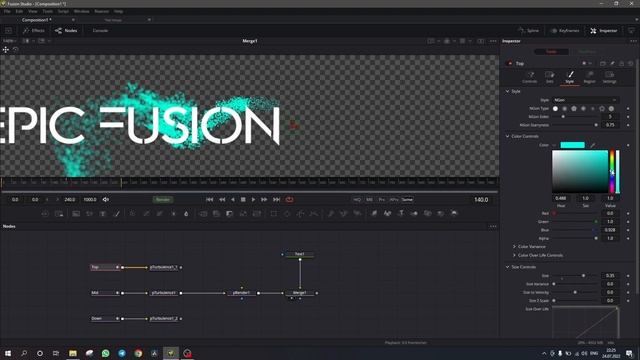Open the File menu

[7, 11]
